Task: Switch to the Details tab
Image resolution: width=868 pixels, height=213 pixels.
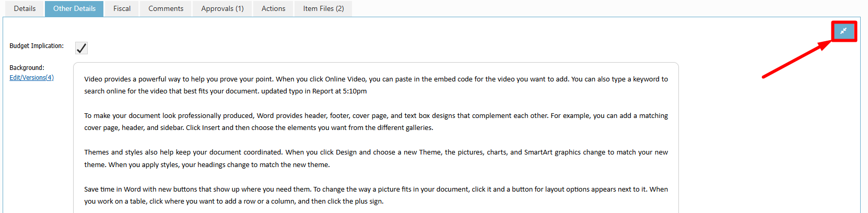Action: point(25,9)
